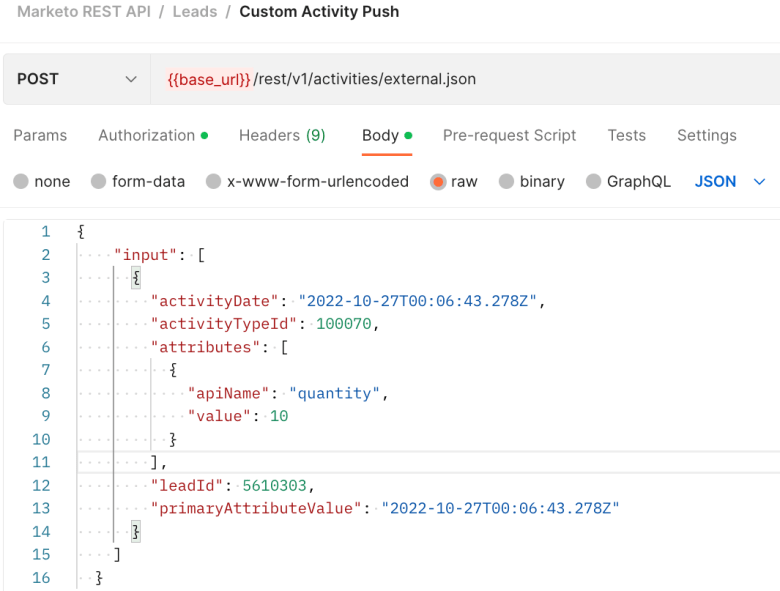The width and height of the screenshot is (780, 591).
Task: Click the "activityTypeId" key
Action: pos(223,324)
